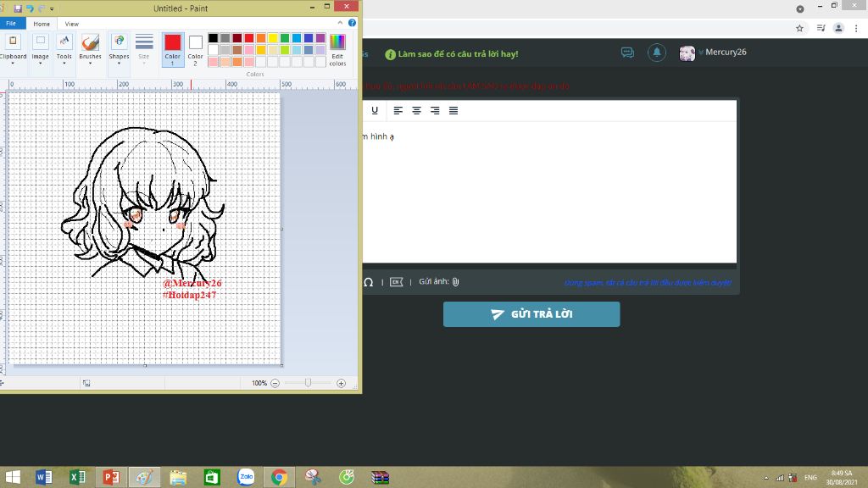Open the Customize Quick Access Toolbar arrow
This screenshot has width=868, height=488.
click(52, 8)
